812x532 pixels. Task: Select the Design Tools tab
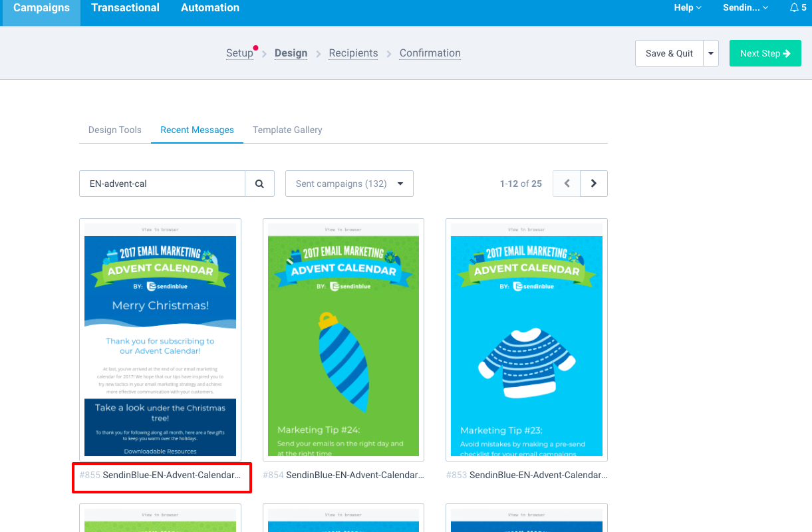[115, 130]
